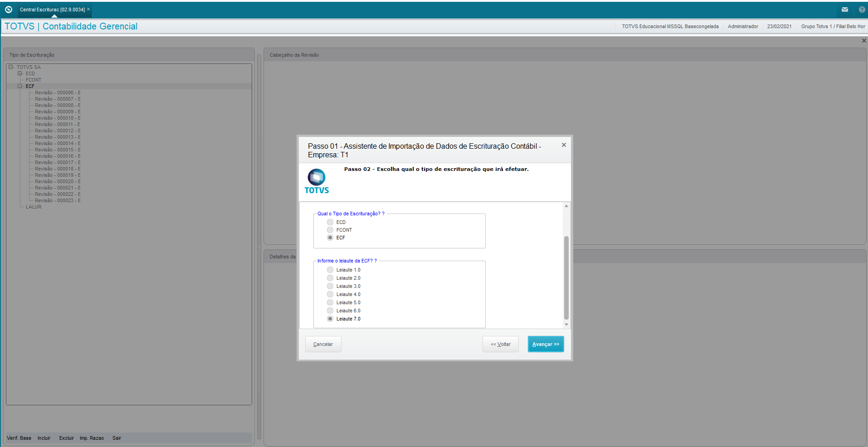
Task: Click Incluir in bottom menu
Action: point(44,438)
